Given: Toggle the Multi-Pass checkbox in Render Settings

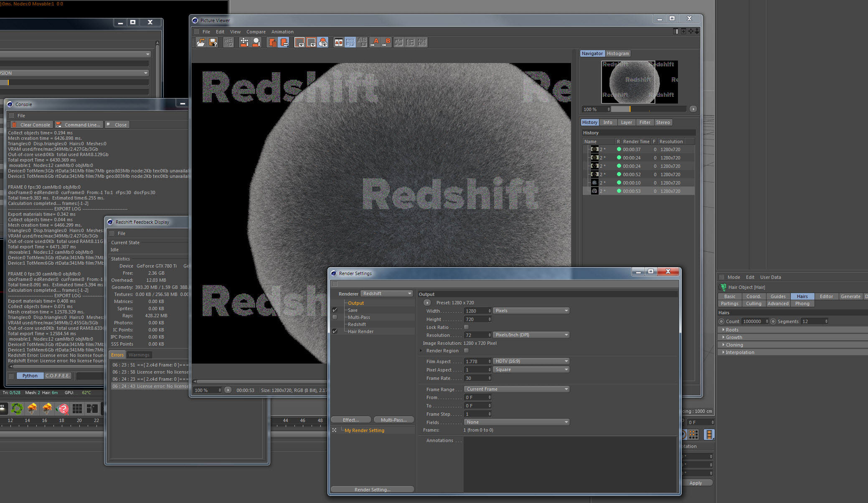Looking at the screenshot, I should point(335,317).
